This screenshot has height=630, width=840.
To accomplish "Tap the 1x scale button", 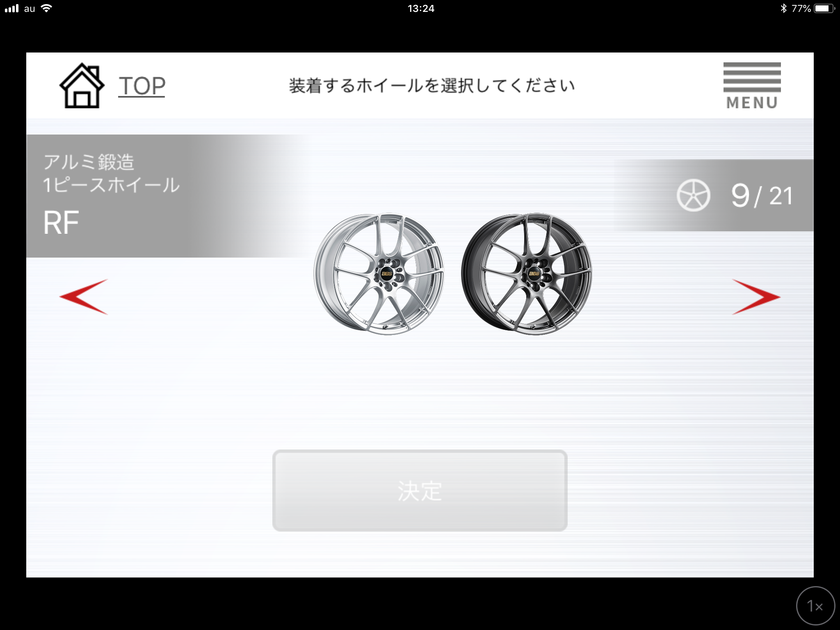I will point(815,606).
